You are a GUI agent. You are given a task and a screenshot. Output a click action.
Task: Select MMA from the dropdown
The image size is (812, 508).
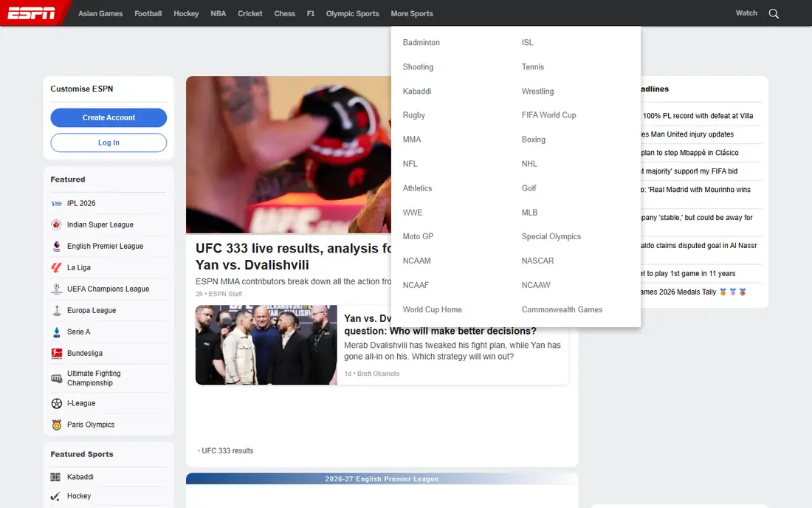point(412,140)
